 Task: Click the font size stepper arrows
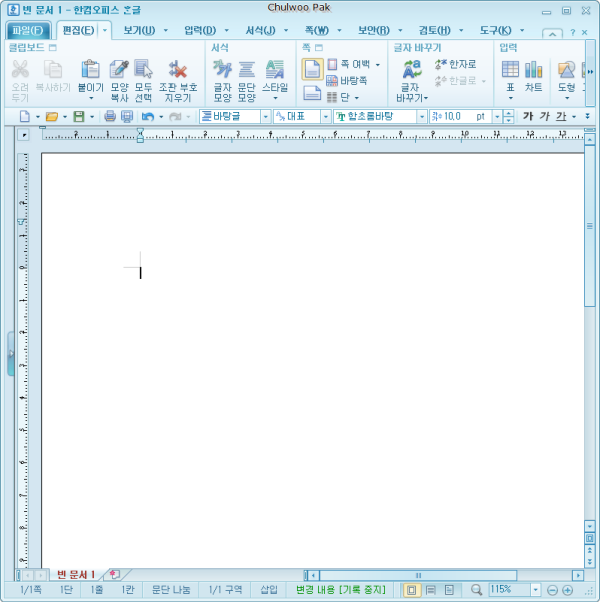[509, 116]
